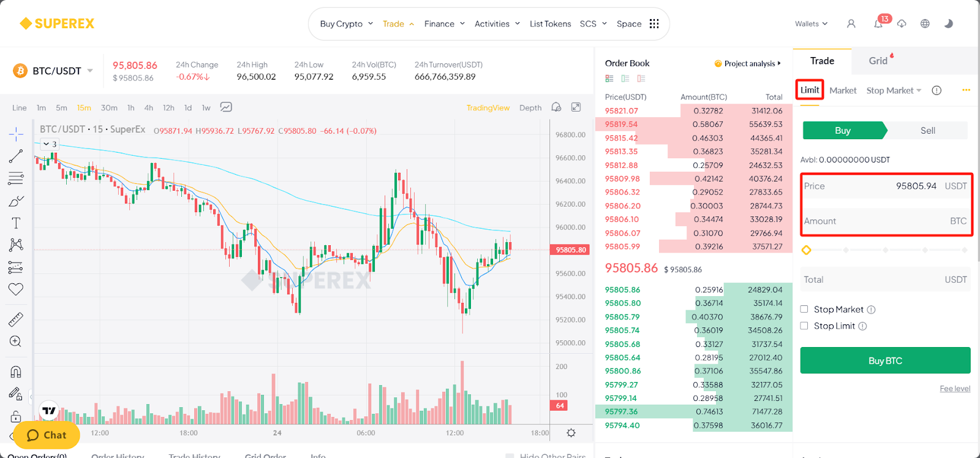The width and height of the screenshot is (980, 458).
Task: Open the Buy Crypto dropdown menu
Action: 346,23
